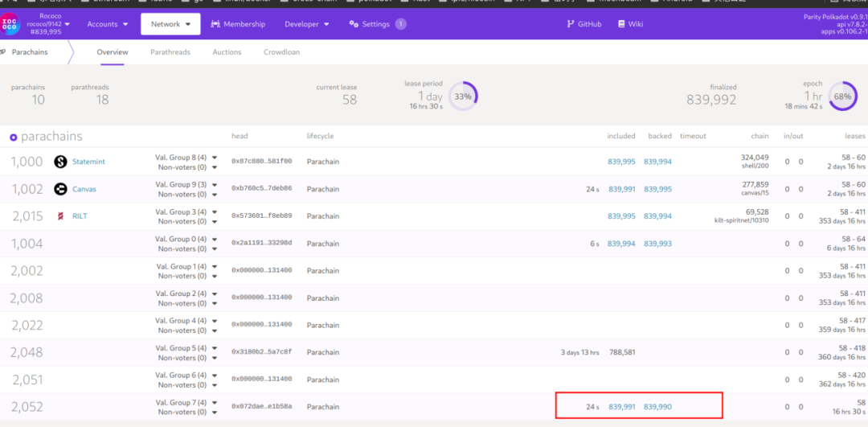Viewport: 868px width, 427px height.
Task: Open RILT included block 839,995
Action: tap(621, 216)
